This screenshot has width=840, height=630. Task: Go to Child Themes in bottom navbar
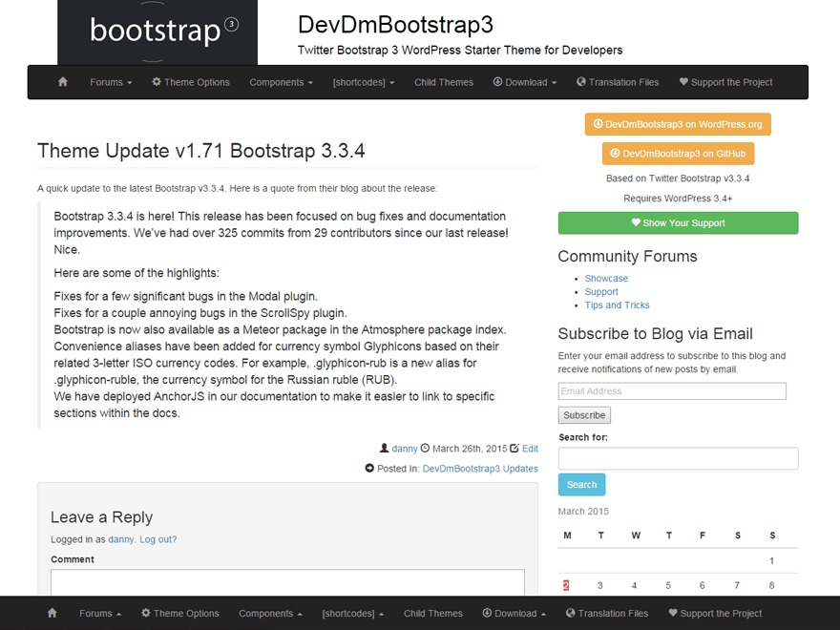click(432, 613)
